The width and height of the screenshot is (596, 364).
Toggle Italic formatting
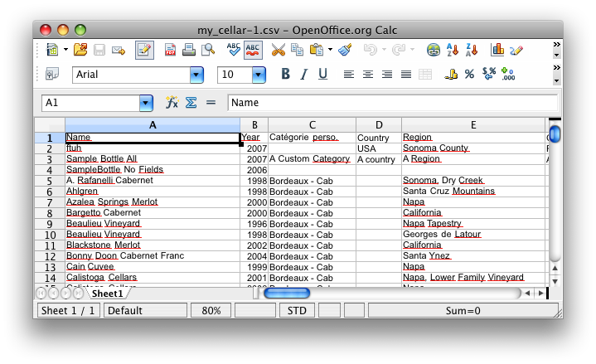click(x=303, y=74)
